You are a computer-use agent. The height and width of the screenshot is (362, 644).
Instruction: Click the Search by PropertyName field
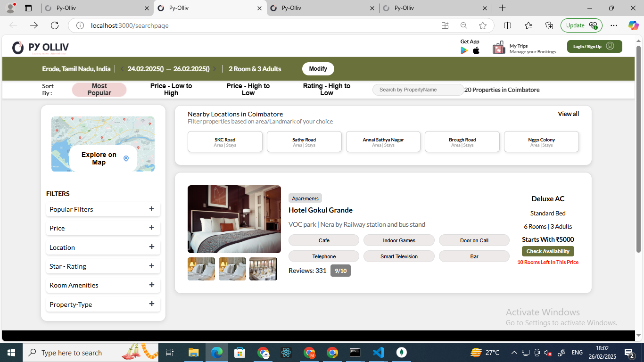(x=418, y=90)
